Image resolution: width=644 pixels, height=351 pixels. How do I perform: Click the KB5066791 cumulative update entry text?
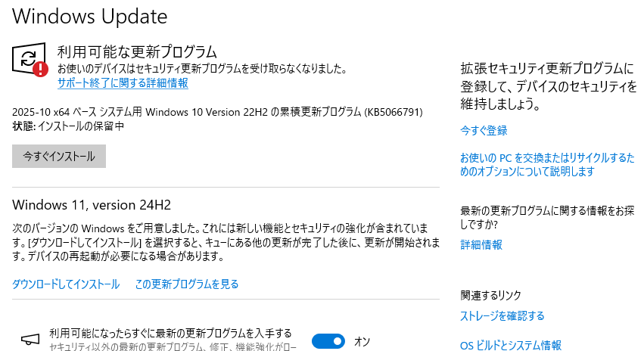pos(217,113)
